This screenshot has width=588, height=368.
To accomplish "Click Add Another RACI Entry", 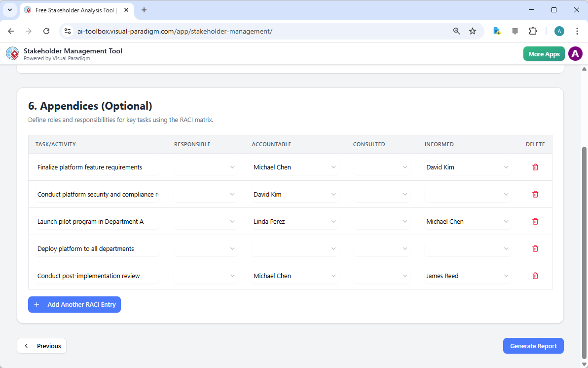I will [x=74, y=304].
